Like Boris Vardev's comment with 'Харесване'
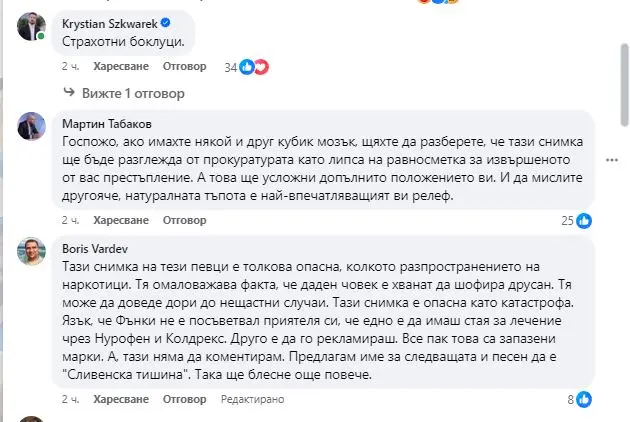630x422 pixels. tap(120, 399)
